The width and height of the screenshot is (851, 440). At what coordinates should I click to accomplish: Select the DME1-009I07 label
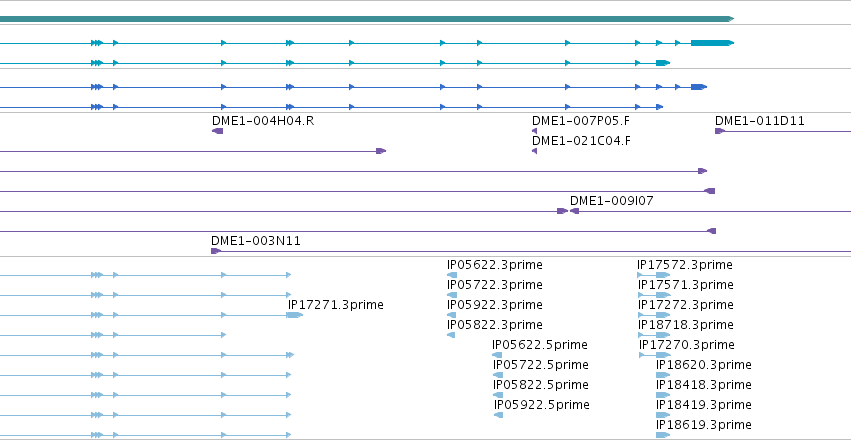(611, 201)
